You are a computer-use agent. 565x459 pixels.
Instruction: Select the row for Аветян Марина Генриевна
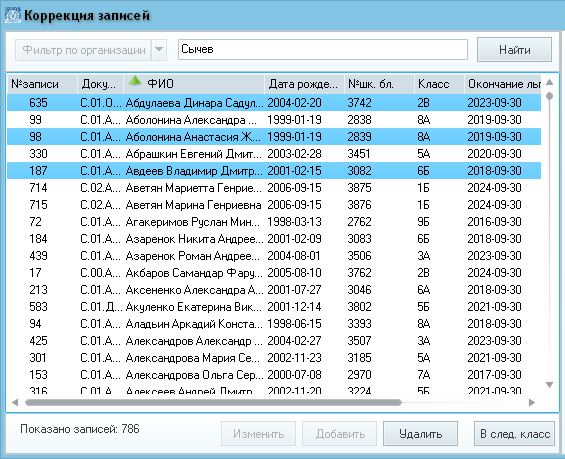point(274,205)
